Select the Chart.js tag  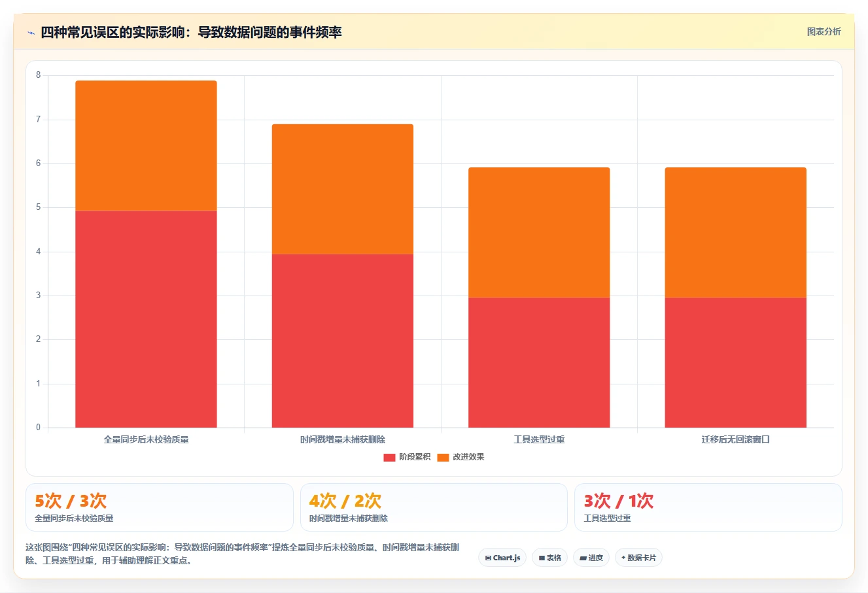502,558
